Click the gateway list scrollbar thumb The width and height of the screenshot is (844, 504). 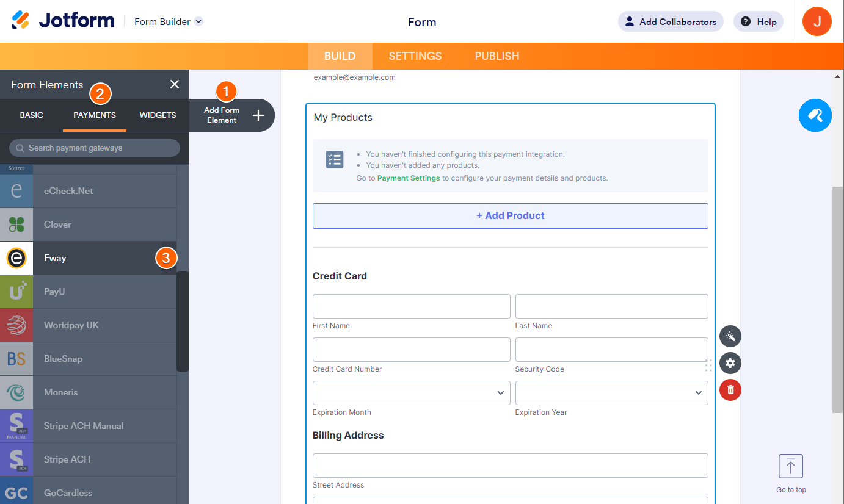183,321
